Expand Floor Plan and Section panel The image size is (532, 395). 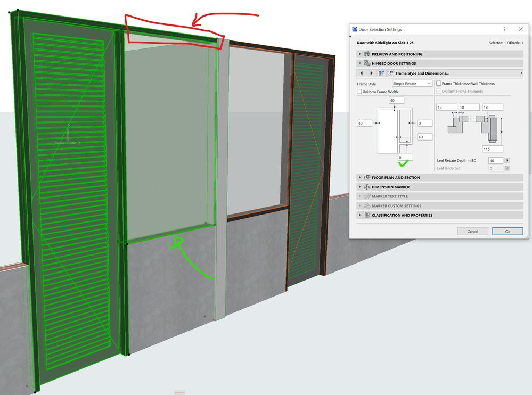click(359, 177)
